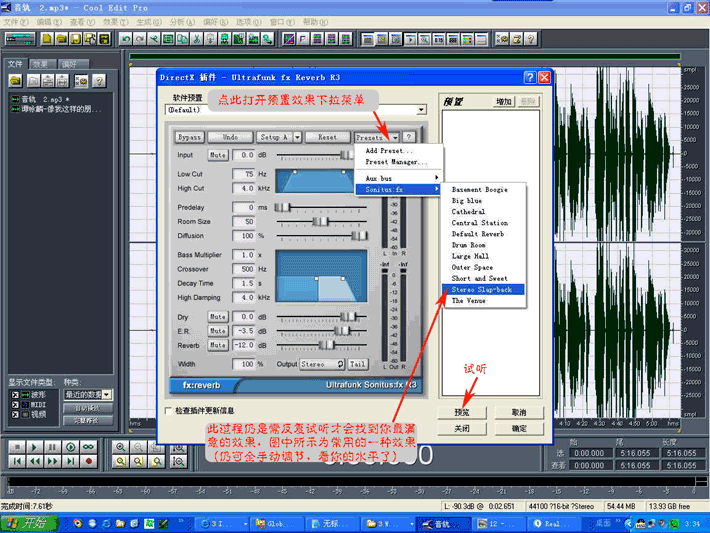The height and width of the screenshot is (533, 710).
Task: Click the horizontal zoom-in magnifier icon
Action: (x=121, y=447)
